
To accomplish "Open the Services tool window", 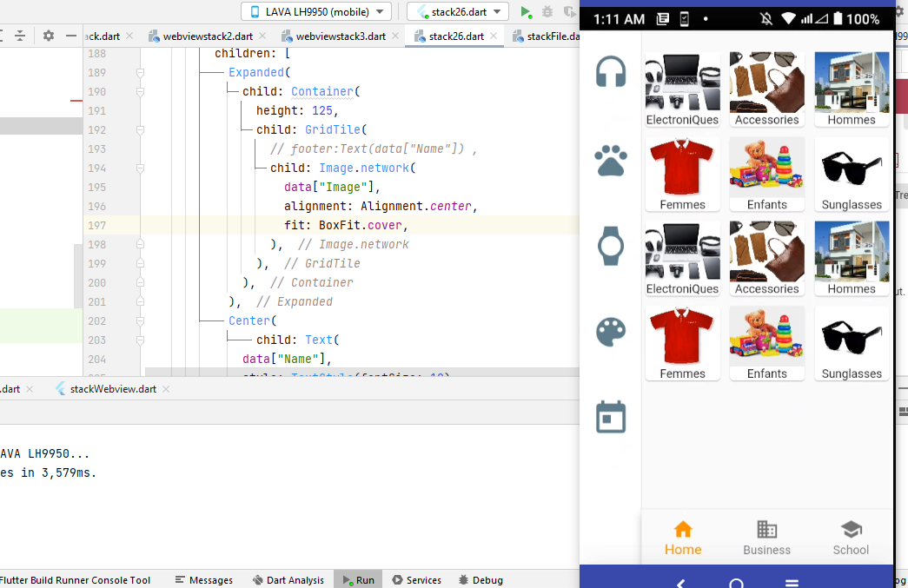I will tap(416, 580).
